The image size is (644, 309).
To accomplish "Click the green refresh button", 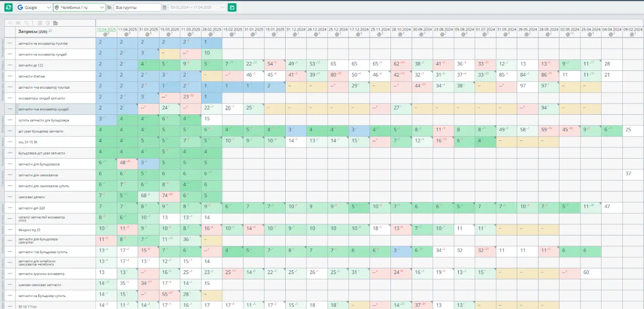I will [8, 8].
